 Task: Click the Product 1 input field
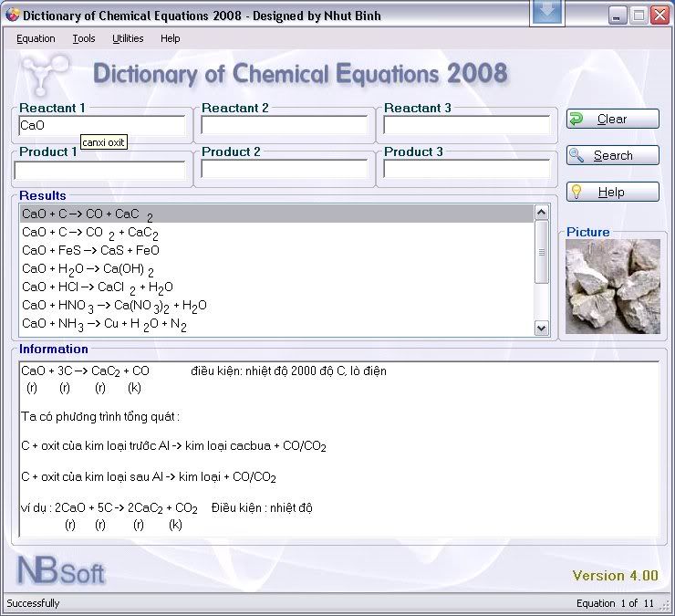coord(99,170)
